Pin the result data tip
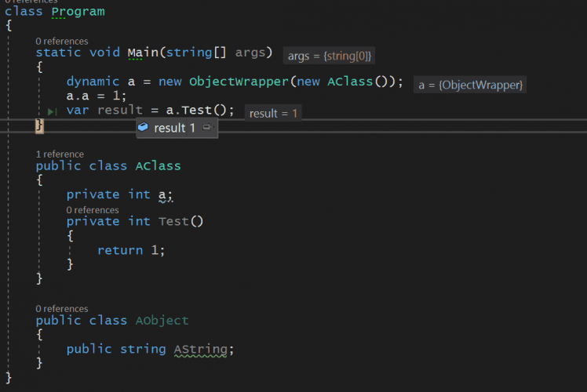The image size is (587, 392). tap(207, 127)
